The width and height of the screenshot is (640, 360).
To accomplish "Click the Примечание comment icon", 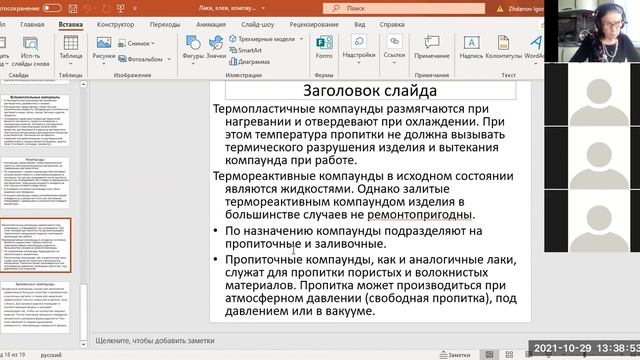I will point(432,42).
